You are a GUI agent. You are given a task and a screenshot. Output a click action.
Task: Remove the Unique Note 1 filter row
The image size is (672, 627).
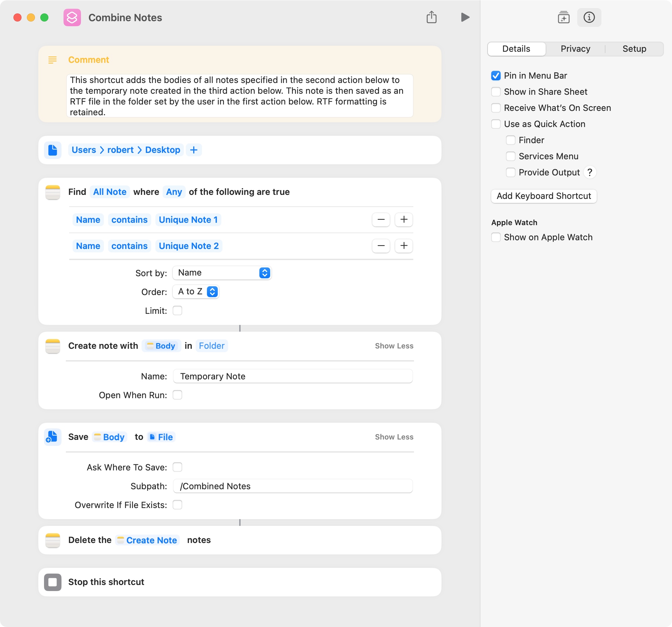(x=381, y=220)
